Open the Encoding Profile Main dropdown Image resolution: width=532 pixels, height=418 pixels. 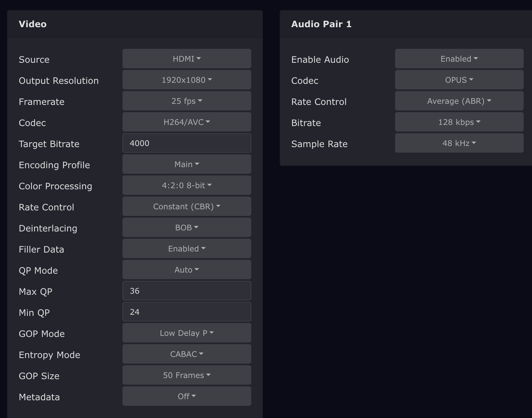tap(187, 164)
